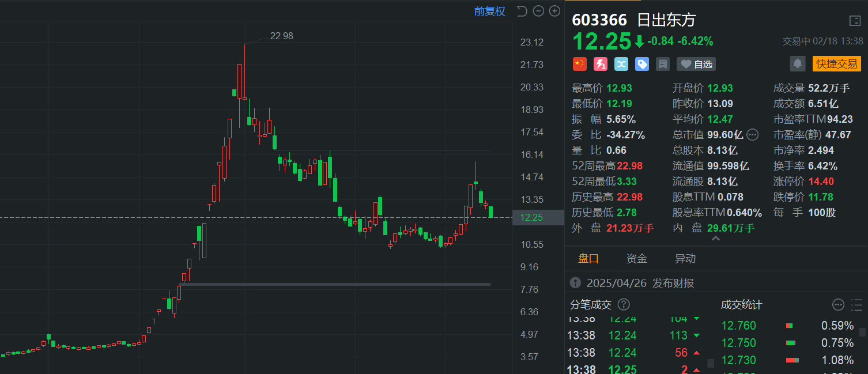Click the pink lightning bolt icon
This screenshot has width=868, height=374.
(x=601, y=64)
